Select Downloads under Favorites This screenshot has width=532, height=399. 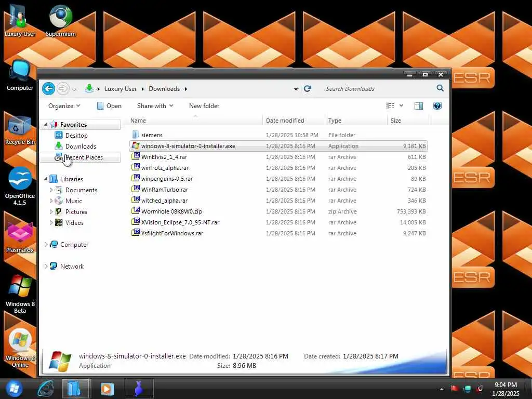tap(81, 146)
